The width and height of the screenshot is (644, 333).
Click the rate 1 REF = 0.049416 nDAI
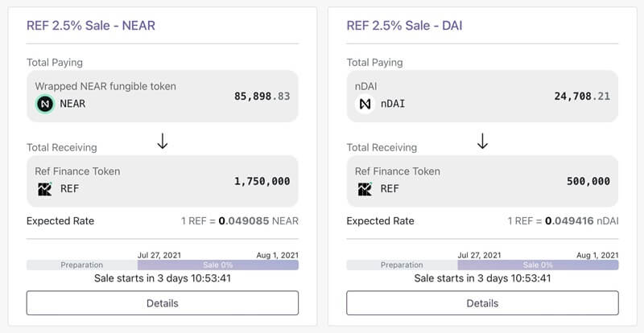coord(563,221)
